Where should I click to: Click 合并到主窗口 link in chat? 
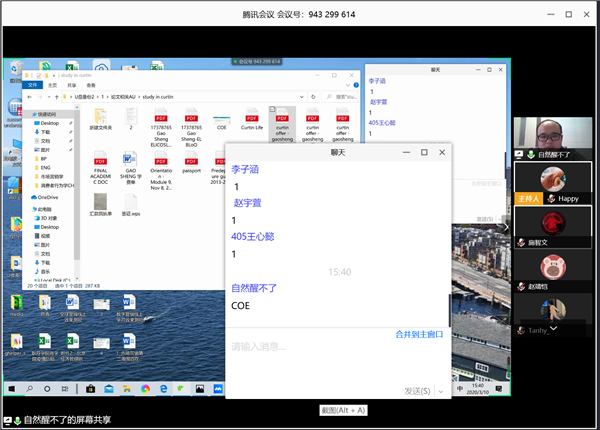click(418, 334)
